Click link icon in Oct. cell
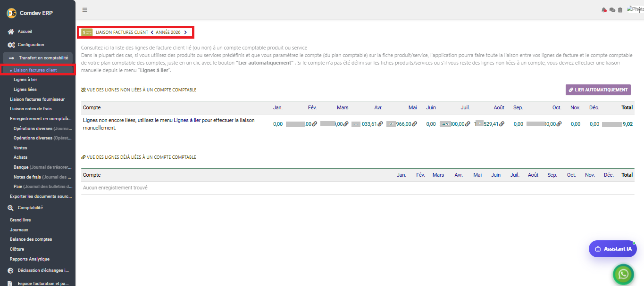 point(559,124)
